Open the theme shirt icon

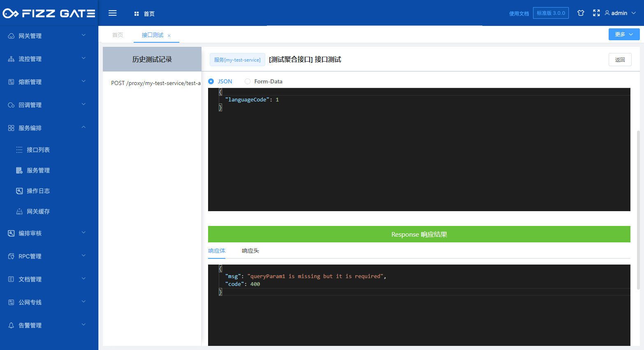581,13
